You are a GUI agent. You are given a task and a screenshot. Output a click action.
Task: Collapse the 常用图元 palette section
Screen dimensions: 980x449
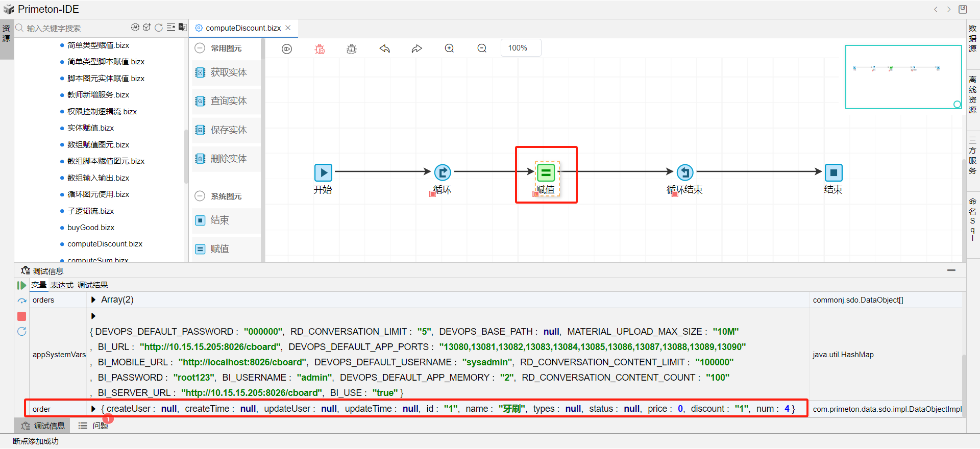pos(200,48)
